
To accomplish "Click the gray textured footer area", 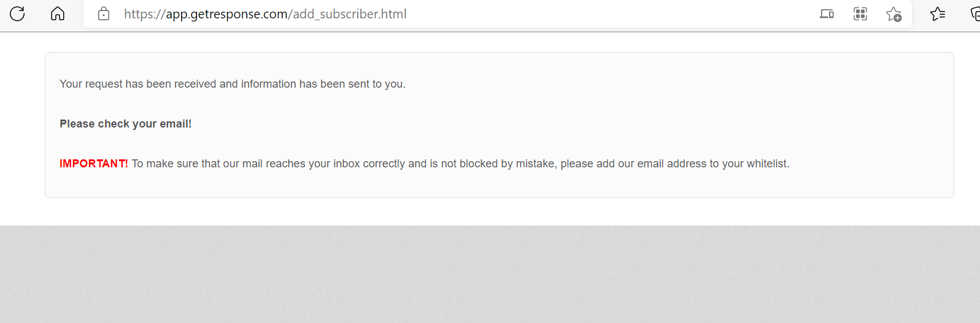I will click(x=490, y=274).
